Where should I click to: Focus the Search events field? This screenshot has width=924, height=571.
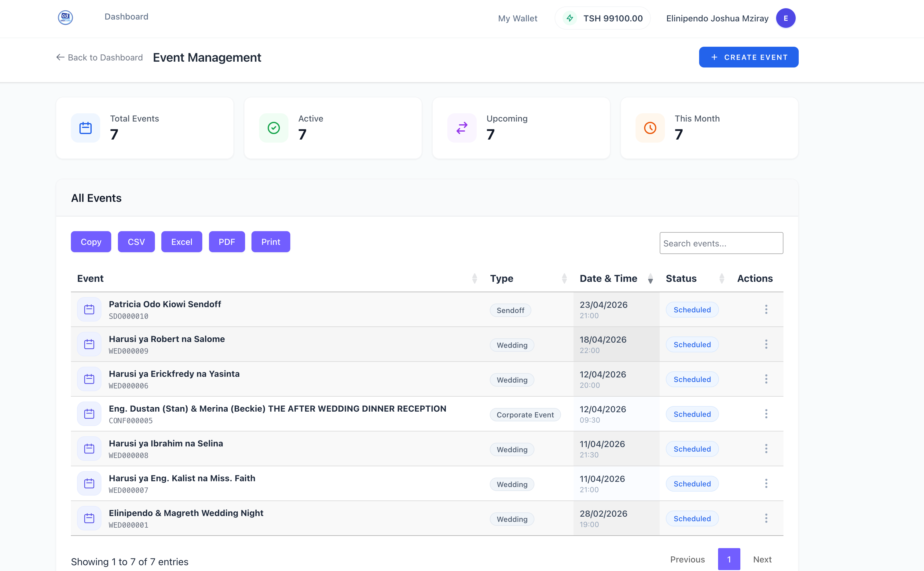tap(721, 243)
